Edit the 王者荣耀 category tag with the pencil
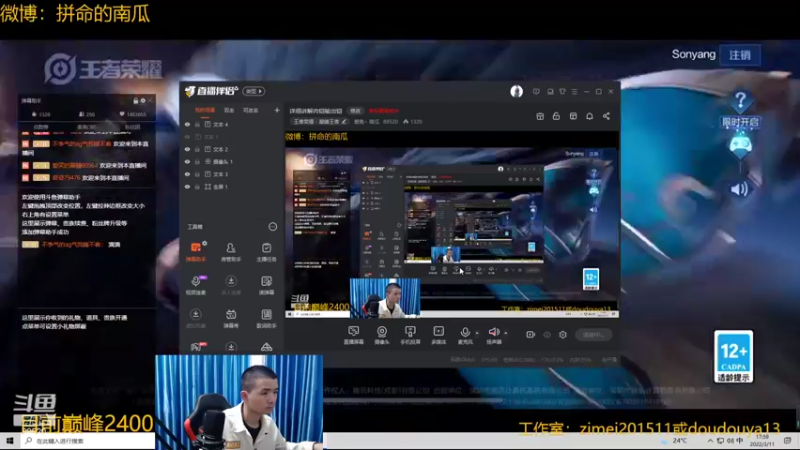Image resolution: width=800 pixels, height=450 pixels. (344, 122)
